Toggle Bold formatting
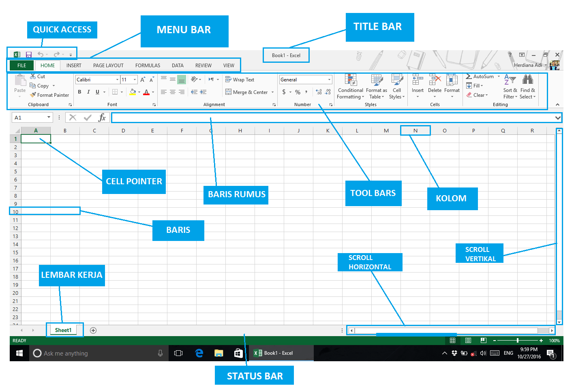Screen dimensions: 574x392 (79, 92)
